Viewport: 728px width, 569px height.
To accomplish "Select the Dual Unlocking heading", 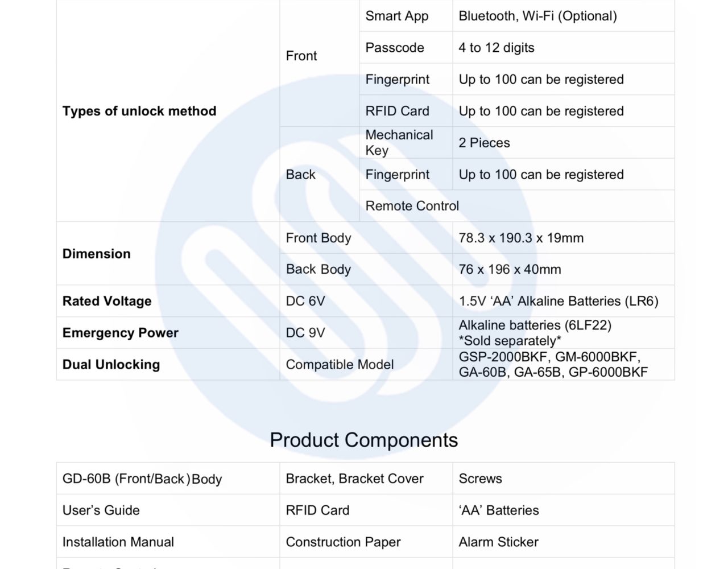I will click(111, 365).
